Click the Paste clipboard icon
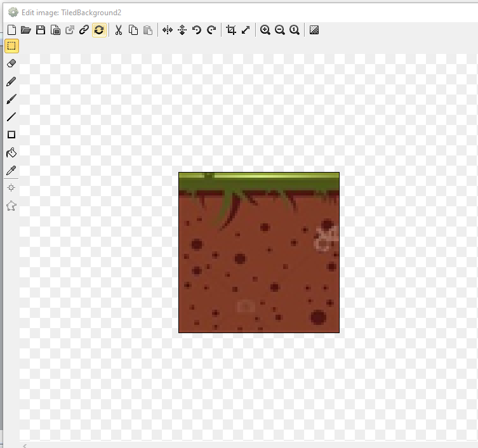Viewport: 478px width, 448px height. click(x=148, y=30)
